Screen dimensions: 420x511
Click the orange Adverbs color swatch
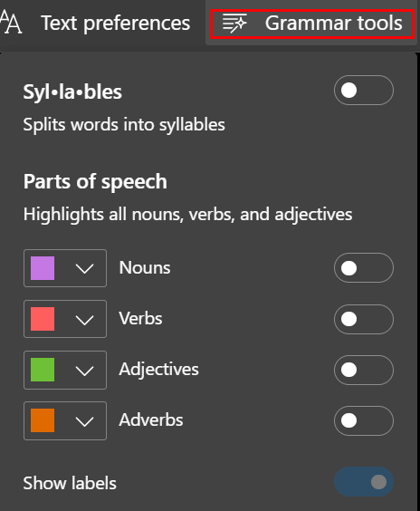43,420
